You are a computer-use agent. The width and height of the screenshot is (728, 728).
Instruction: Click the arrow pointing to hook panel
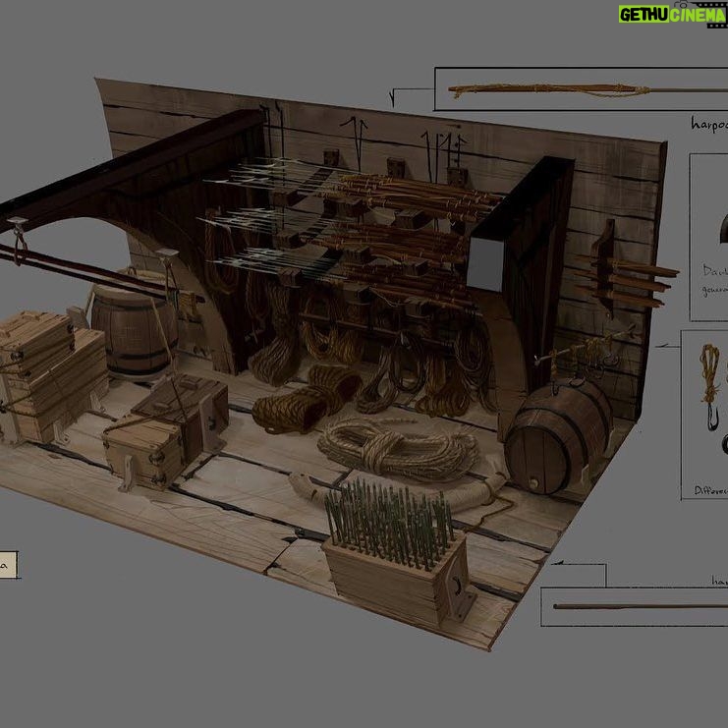(x=667, y=346)
